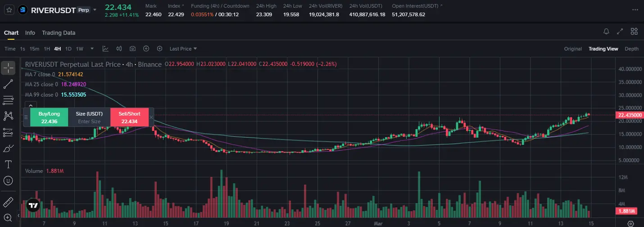Click the Perp badge next to RIVERUSDT

(84, 9)
